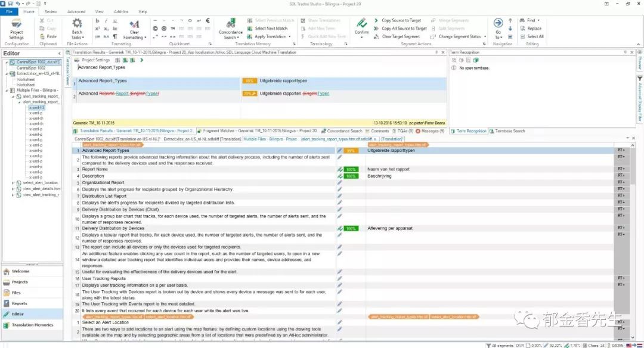
Task: Click Select All in Editing group
Action: tap(531, 36)
